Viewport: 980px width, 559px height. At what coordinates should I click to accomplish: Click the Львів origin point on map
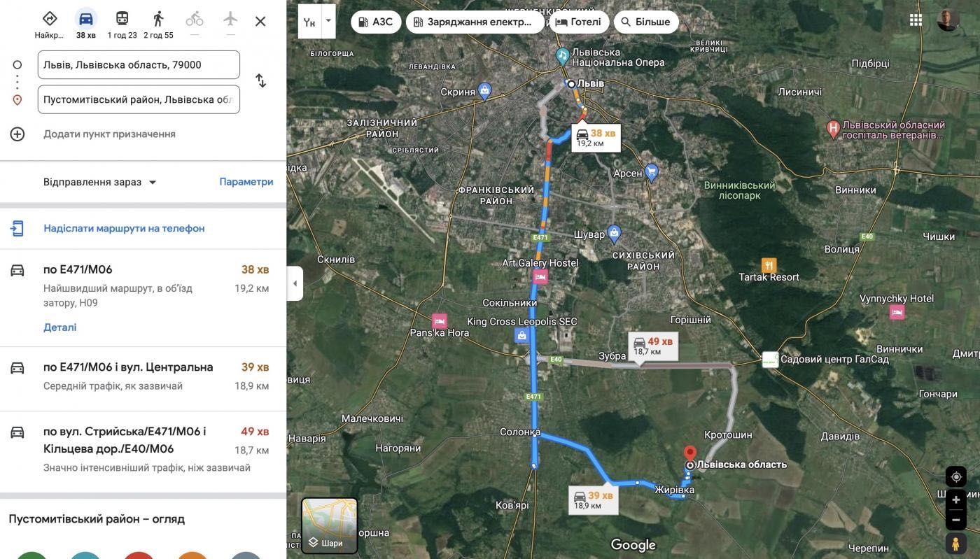point(571,84)
